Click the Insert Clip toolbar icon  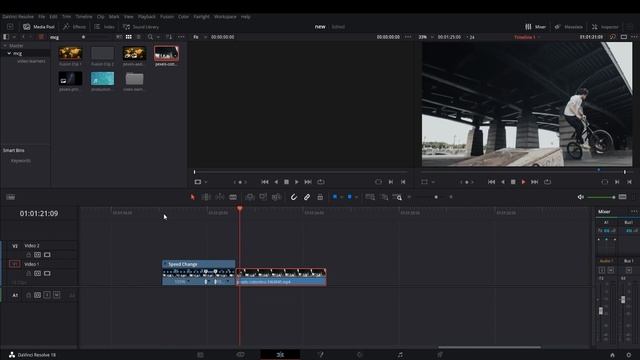click(x=249, y=197)
